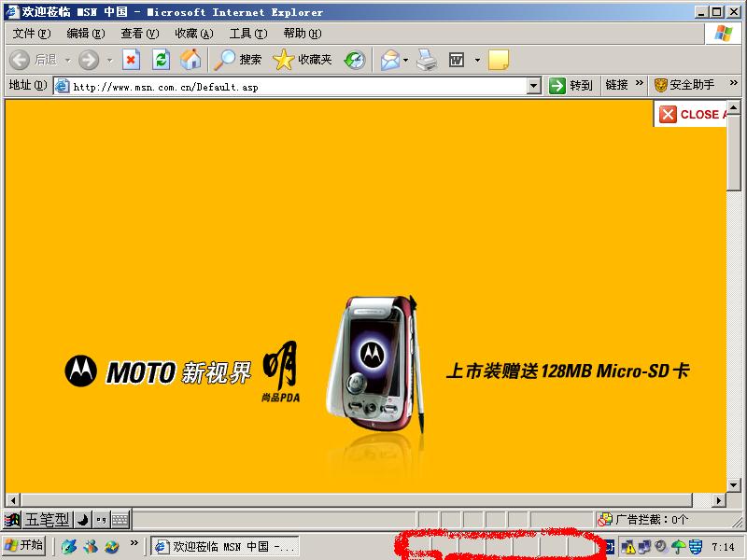Toggle the IME soft keyboard icon

(x=120, y=520)
